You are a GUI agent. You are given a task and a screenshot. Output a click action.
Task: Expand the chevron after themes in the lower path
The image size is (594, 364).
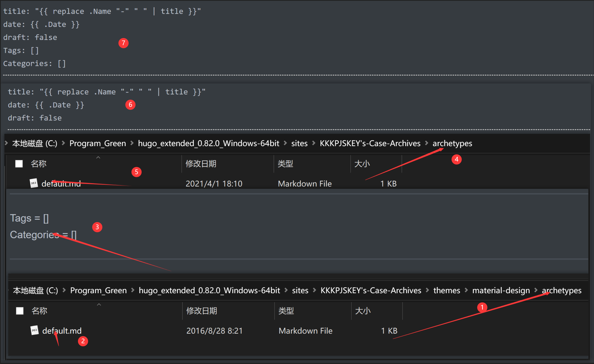click(x=466, y=290)
